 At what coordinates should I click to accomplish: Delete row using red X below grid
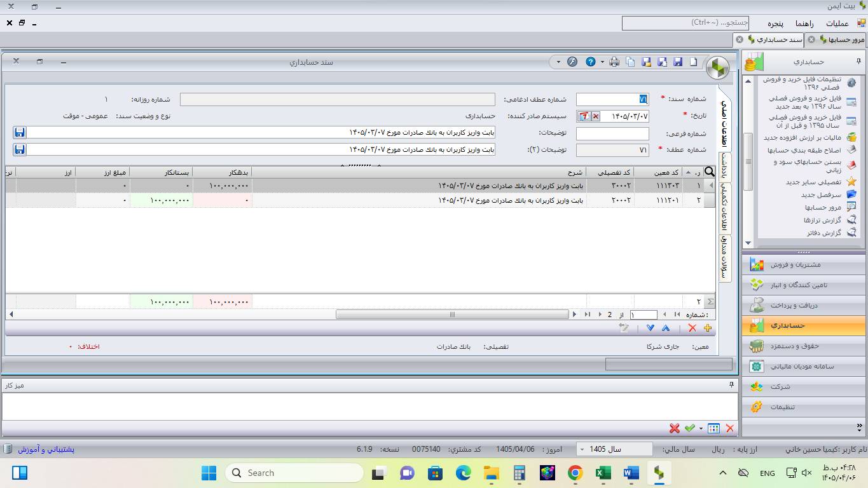pyautogui.click(x=692, y=328)
